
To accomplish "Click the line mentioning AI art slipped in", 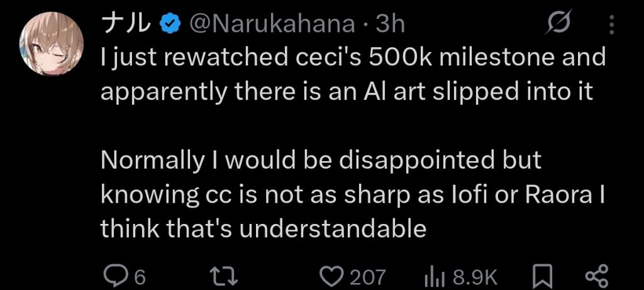I will click(347, 92).
